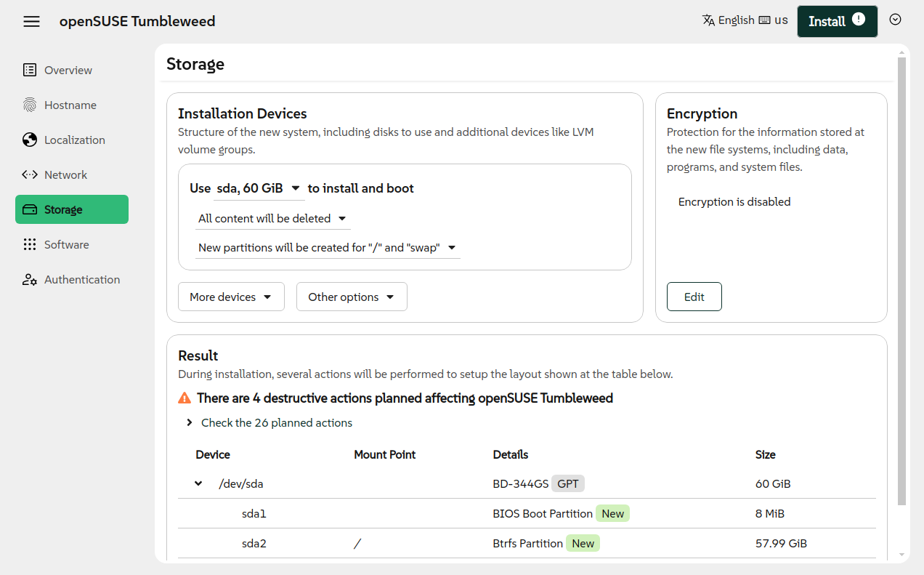The width and height of the screenshot is (924, 575).
Task: Click the Details column header
Action: 511,454
